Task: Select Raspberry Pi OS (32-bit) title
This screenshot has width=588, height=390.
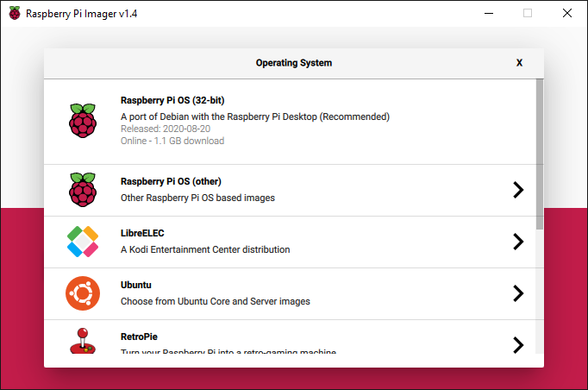Action: point(172,100)
